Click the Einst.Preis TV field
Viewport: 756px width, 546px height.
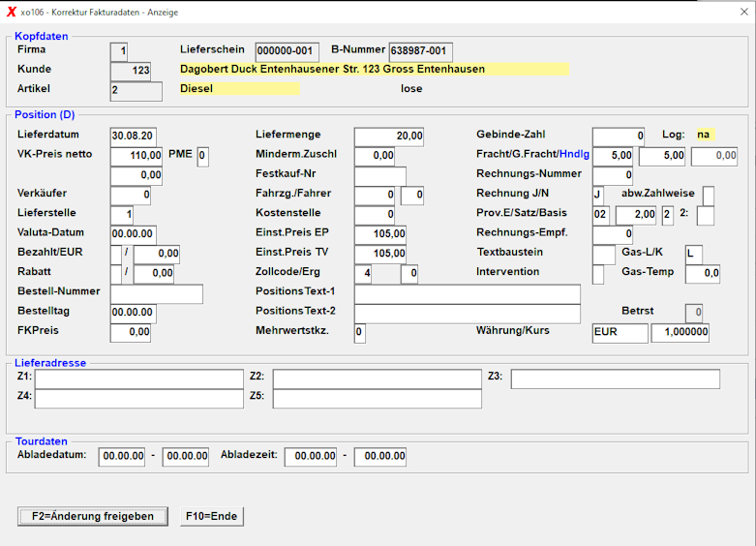[x=380, y=255]
